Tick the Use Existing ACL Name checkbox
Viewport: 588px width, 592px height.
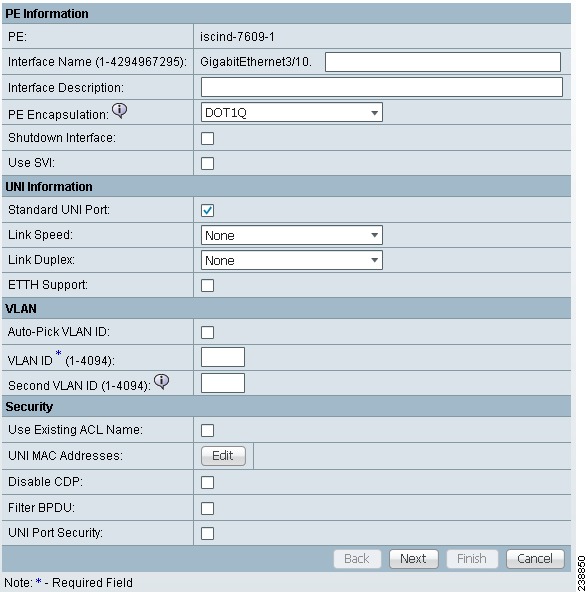(x=207, y=430)
